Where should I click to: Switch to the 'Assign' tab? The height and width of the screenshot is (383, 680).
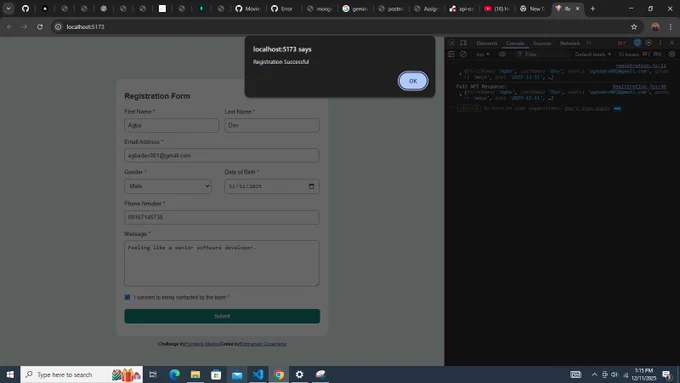tap(426, 8)
